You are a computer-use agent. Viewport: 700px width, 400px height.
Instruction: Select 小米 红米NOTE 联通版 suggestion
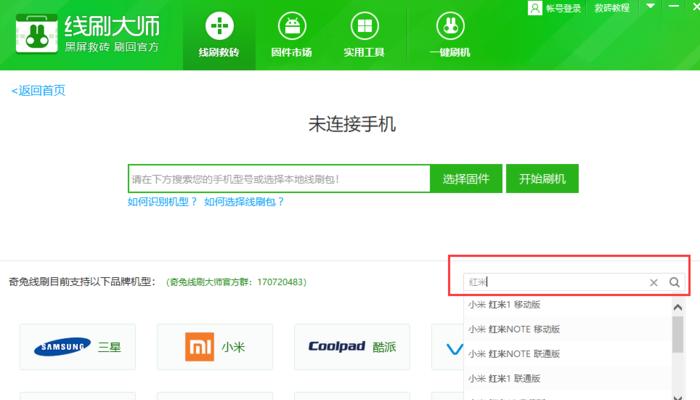567,354
